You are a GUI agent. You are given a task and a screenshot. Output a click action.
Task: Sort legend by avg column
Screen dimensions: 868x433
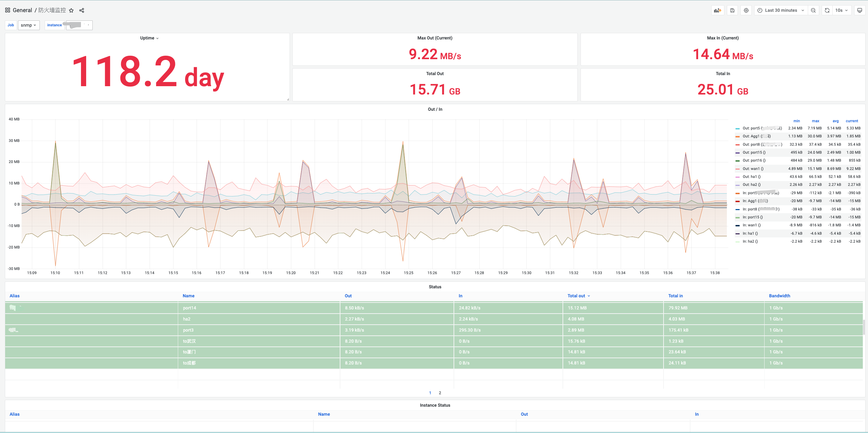point(835,121)
